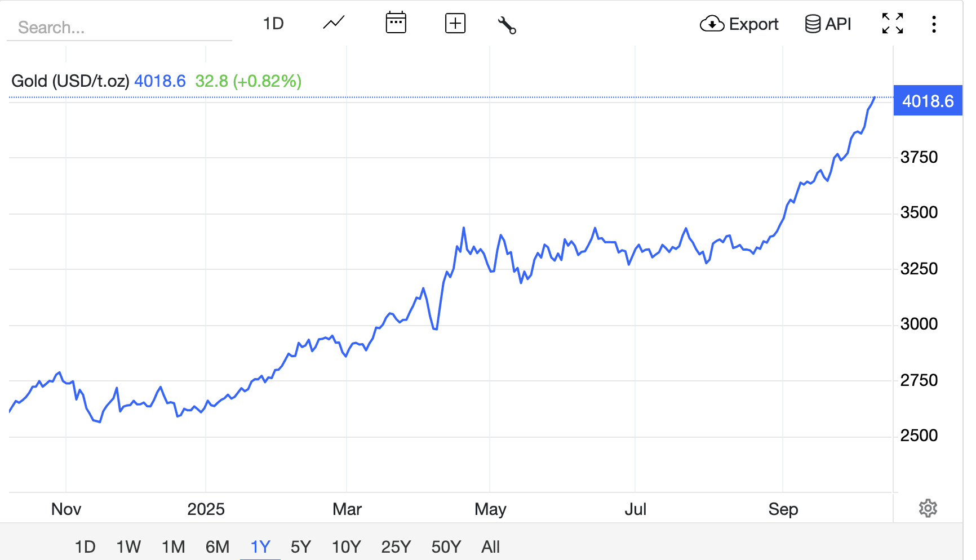The image size is (976, 560).
Task: Open the line chart type selector
Action: (334, 24)
